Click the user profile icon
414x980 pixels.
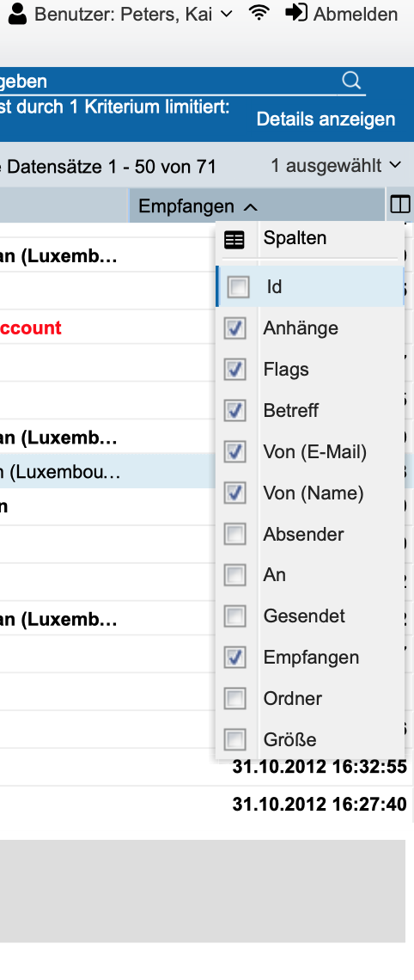tap(18, 13)
